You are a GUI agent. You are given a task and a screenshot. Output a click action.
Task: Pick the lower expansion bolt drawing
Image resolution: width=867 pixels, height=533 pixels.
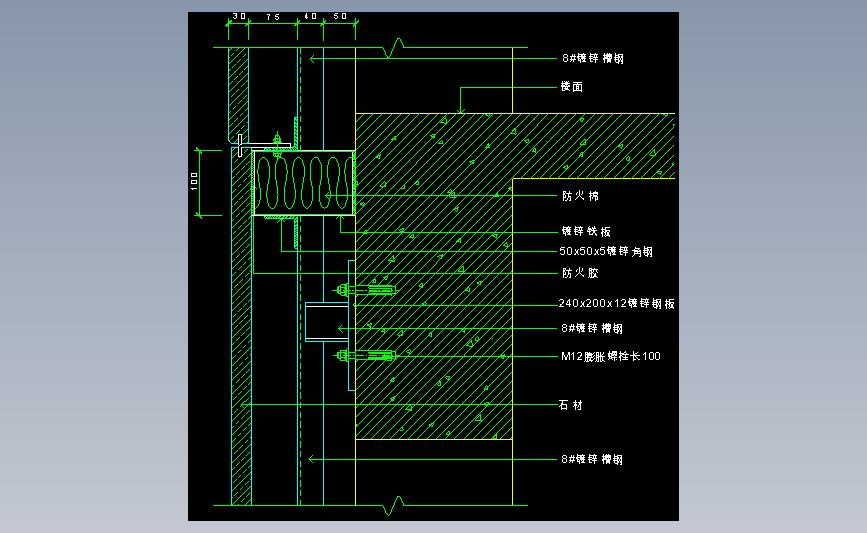click(x=365, y=356)
